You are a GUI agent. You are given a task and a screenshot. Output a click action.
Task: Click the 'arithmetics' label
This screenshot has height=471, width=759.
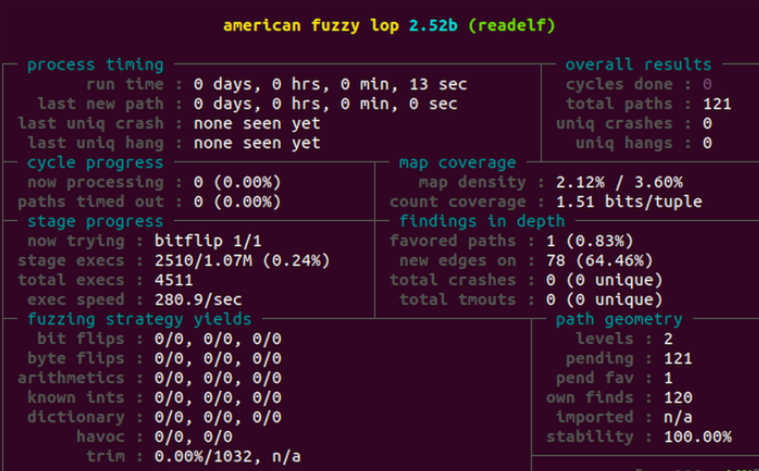pos(71,378)
